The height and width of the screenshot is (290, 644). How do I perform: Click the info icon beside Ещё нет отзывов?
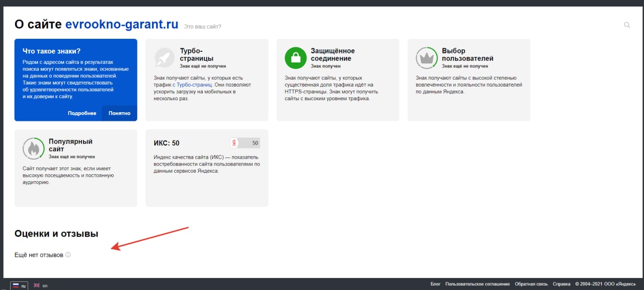coord(68,255)
